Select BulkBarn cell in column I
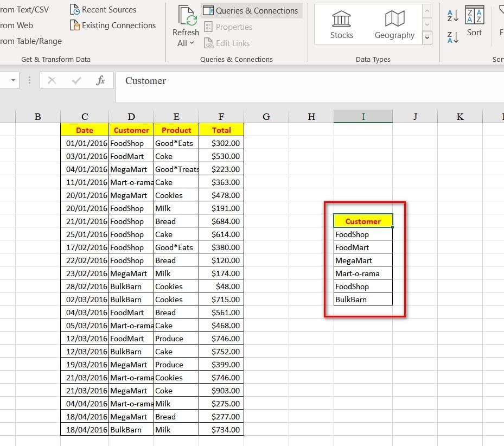Screen dimensions: 504x446 (x=363, y=300)
